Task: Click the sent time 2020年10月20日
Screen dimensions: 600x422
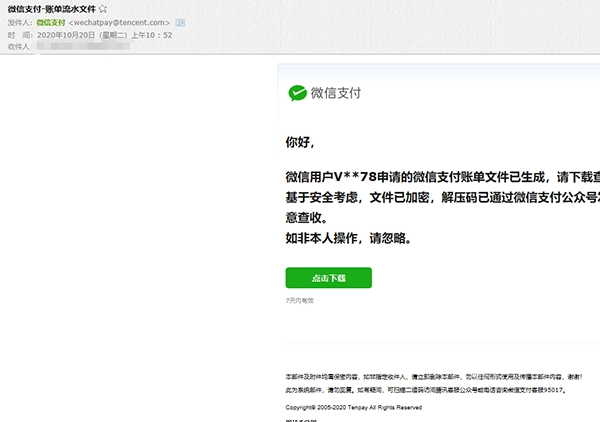Action: 70,34
